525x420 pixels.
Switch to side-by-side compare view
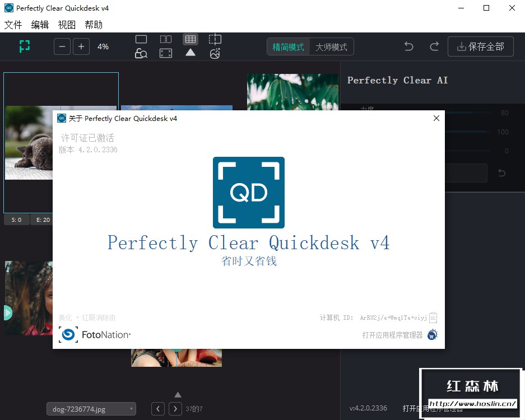(166, 40)
